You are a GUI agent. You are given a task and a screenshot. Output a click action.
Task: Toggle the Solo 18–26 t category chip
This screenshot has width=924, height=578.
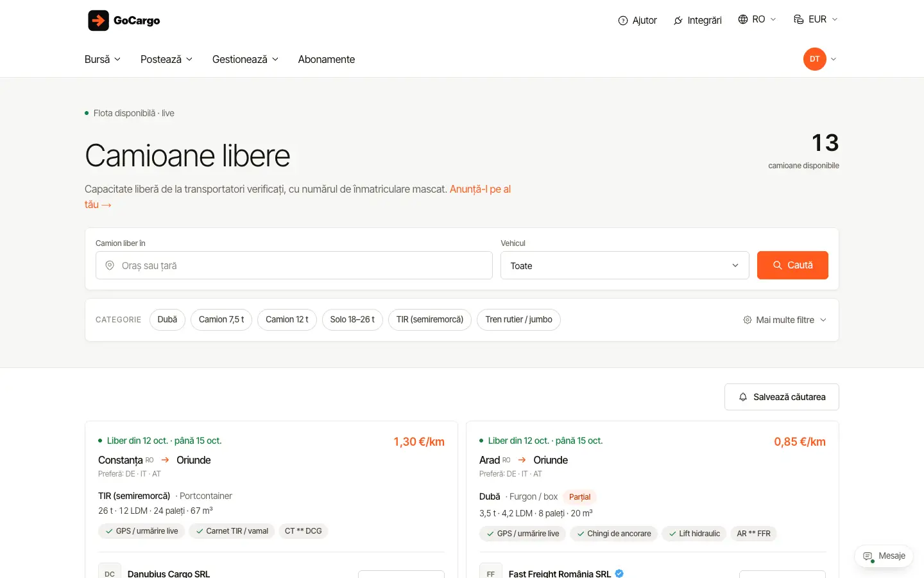[x=352, y=320]
